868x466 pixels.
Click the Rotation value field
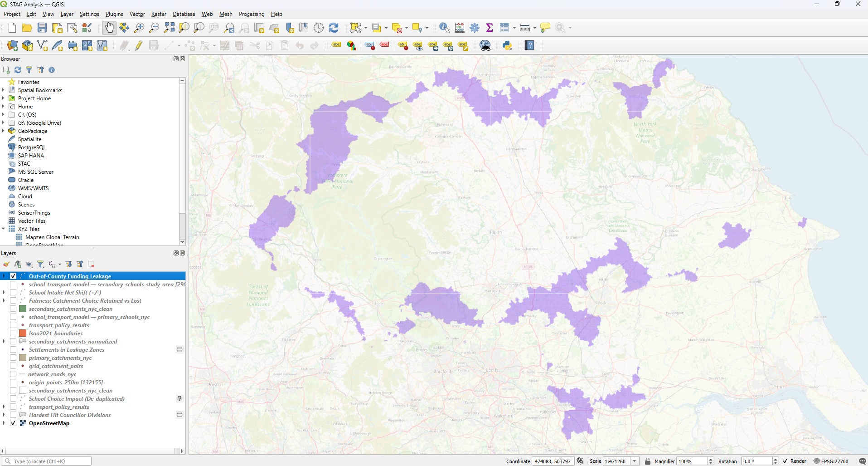(756, 461)
